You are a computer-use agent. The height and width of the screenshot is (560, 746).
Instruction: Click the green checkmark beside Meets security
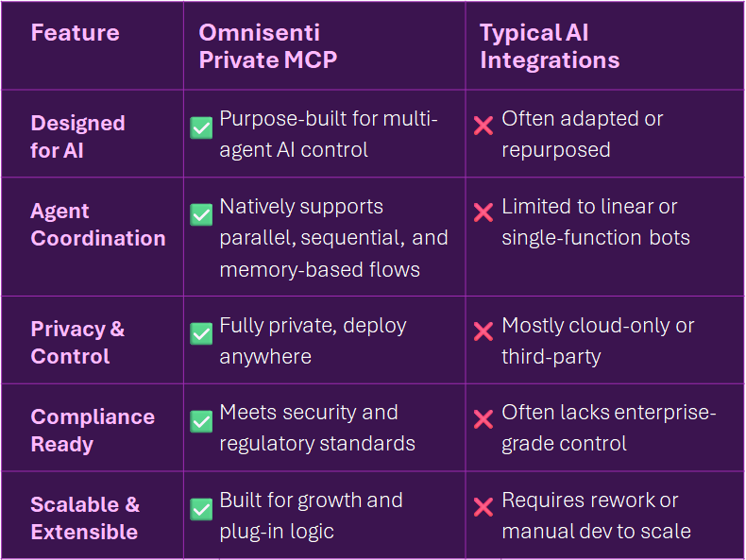point(201,420)
